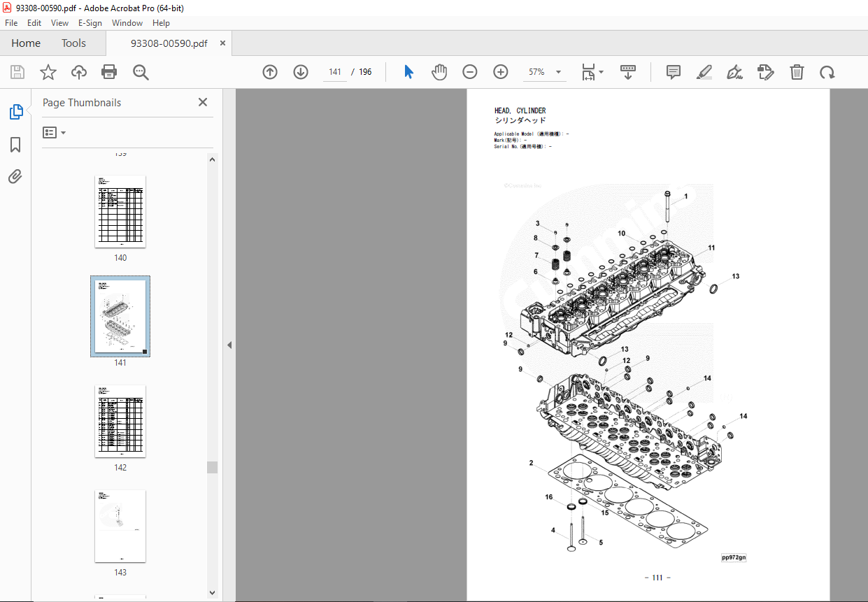868x602 pixels.
Task: Click the fit page view icon
Action: point(588,72)
